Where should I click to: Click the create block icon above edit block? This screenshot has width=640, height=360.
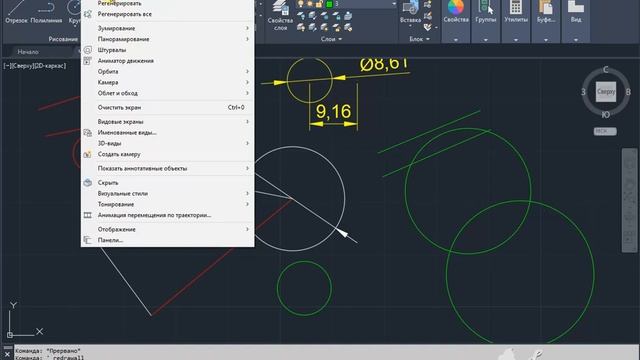427,5
